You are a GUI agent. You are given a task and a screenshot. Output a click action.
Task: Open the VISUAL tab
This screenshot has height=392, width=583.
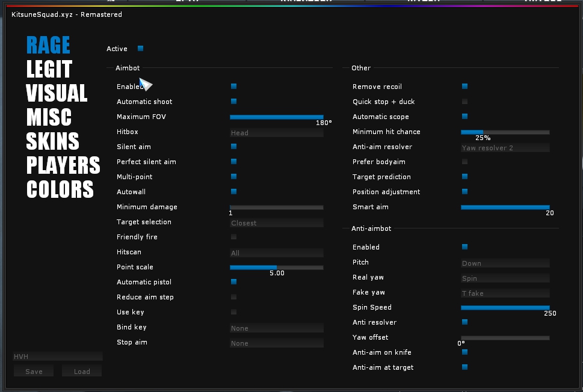tap(57, 93)
